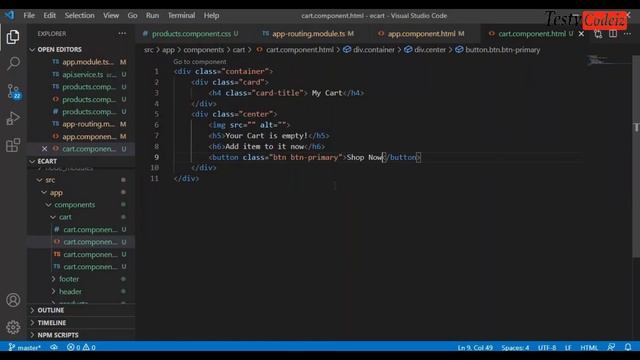Click the code minimap preview

(x=609, y=61)
